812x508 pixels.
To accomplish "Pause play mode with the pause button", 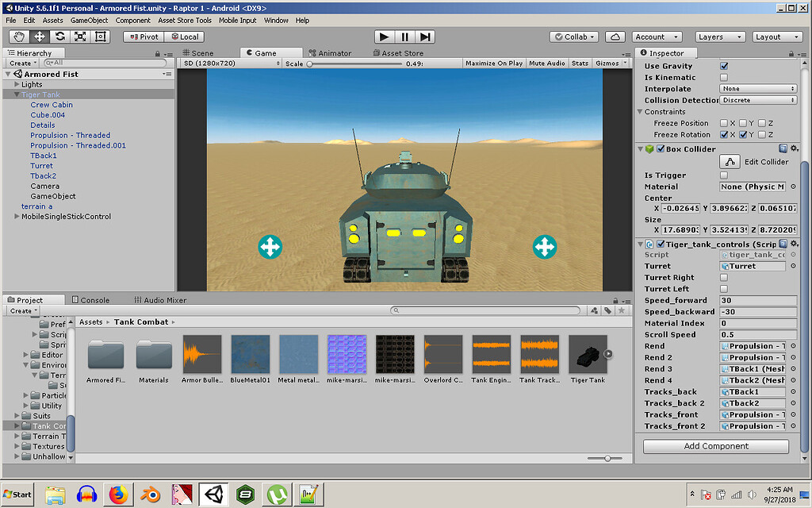I will (405, 36).
